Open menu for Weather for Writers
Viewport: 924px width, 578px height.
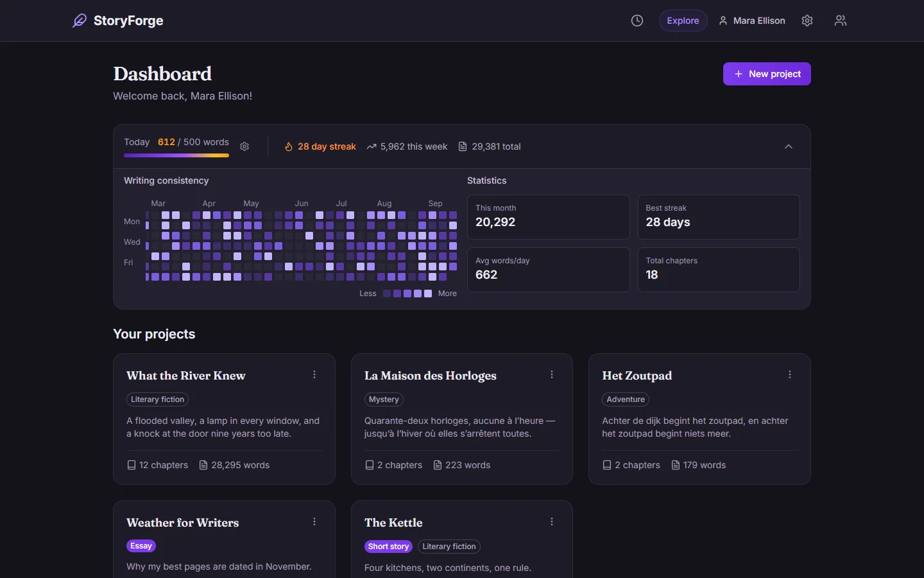pyautogui.click(x=314, y=521)
